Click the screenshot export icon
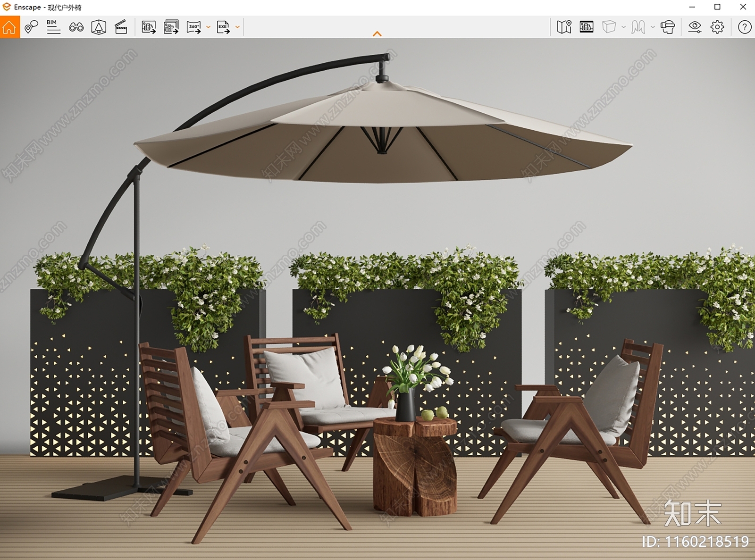755x560 pixels. [x=149, y=27]
